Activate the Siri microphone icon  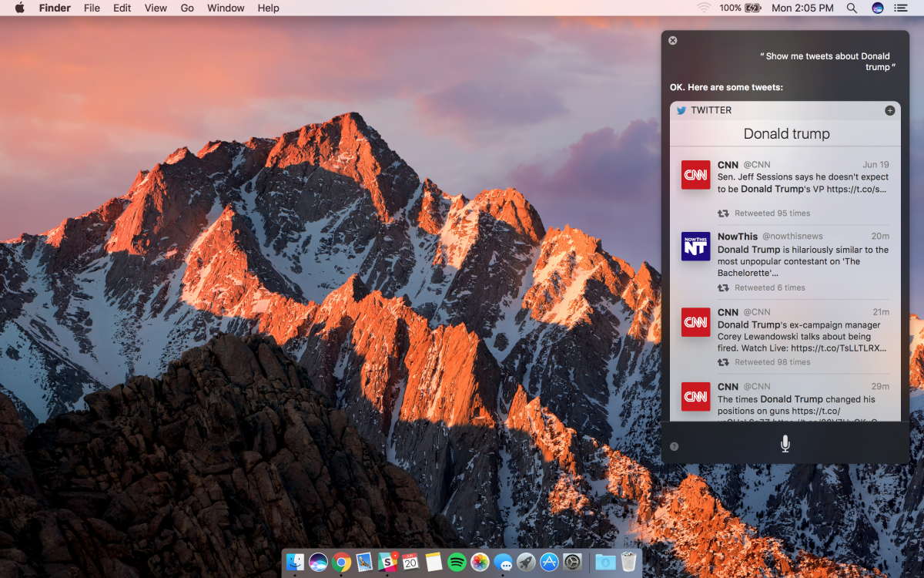(x=785, y=443)
